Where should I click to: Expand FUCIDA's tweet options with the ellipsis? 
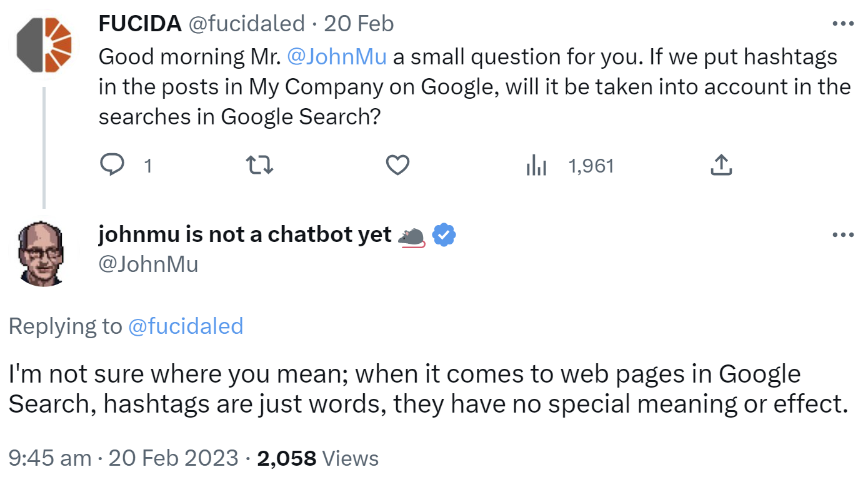(x=844, y=23)
